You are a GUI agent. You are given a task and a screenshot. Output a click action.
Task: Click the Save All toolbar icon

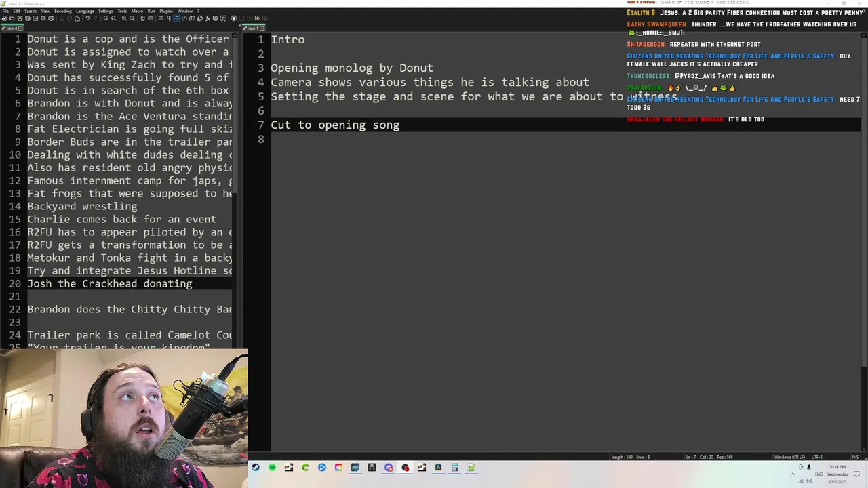click(28, 18)
